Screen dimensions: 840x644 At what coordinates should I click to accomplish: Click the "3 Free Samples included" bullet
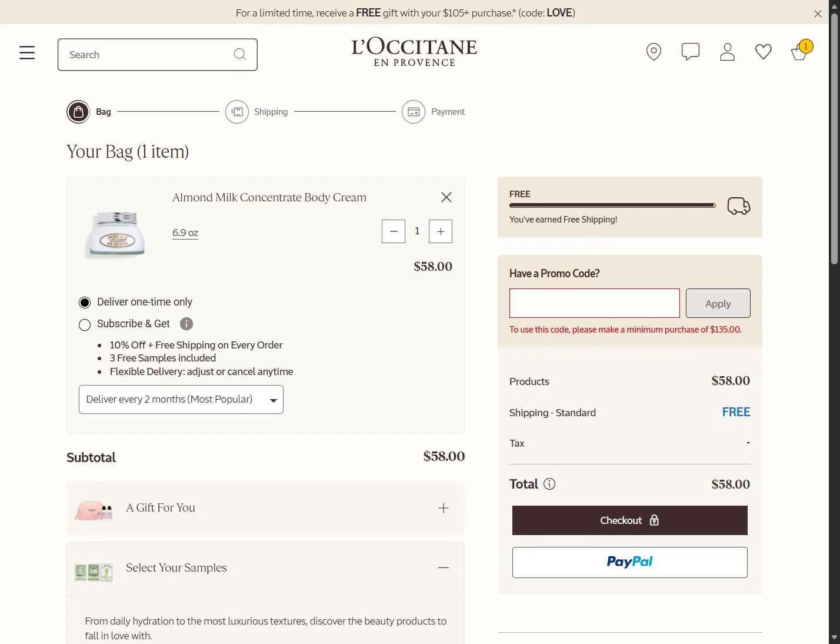pos(163,358)
